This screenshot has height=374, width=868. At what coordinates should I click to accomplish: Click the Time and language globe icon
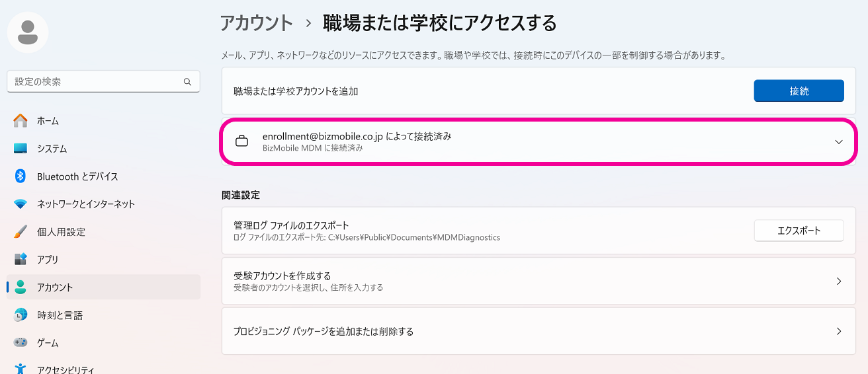click(21, 315)
